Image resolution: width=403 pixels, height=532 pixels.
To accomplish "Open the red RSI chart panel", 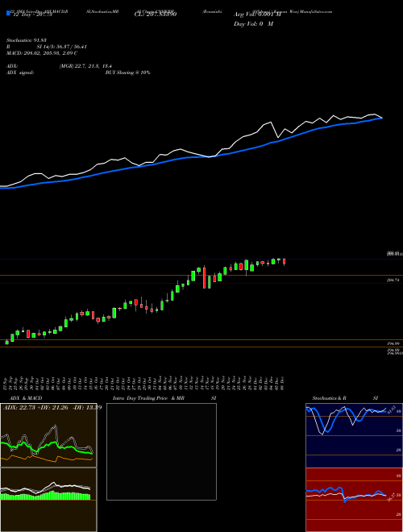I will click(x=354, y=500).
